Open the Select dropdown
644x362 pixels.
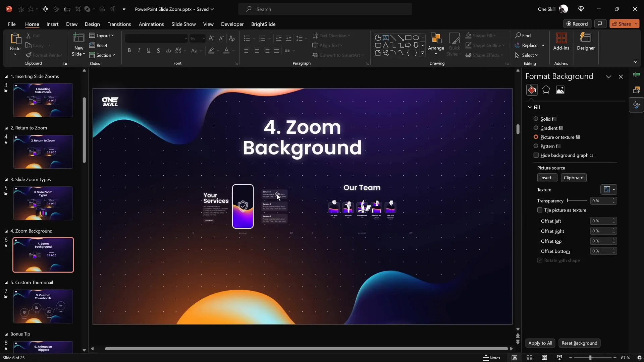pyautogui.click(x=526, y=55)
